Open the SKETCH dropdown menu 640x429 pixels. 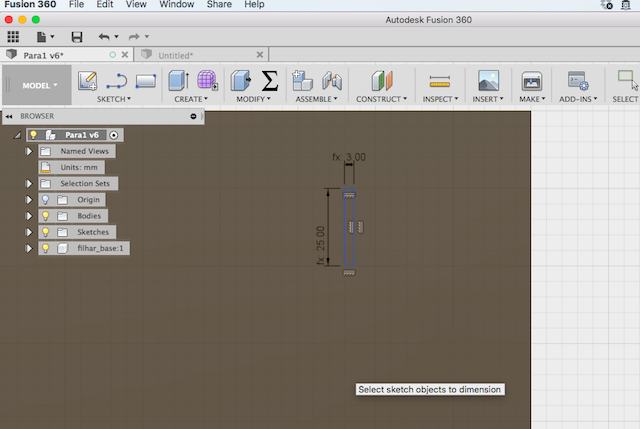(114, 99)
